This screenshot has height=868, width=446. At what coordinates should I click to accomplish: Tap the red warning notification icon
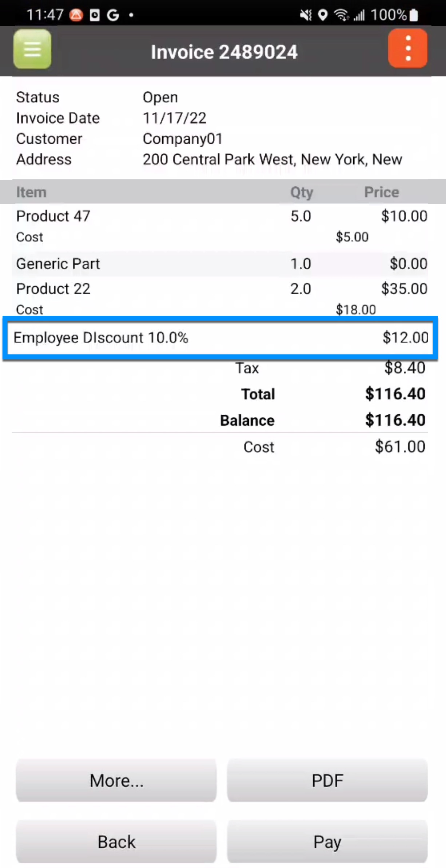(76, 15)
